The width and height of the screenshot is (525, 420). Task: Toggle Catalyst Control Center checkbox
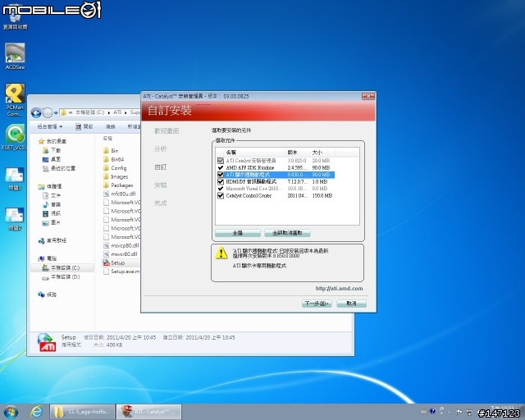[221, 195]
